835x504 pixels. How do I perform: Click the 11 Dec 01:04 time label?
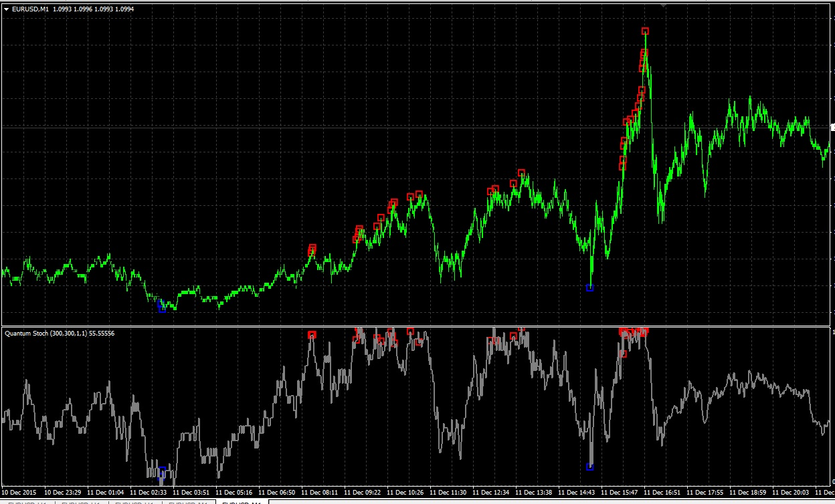[106, 492]
